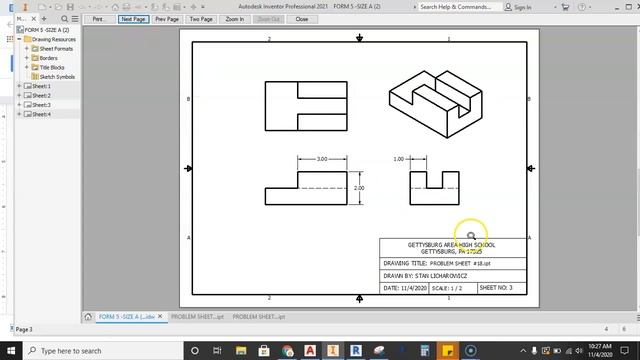640x360 pixels.
Task: Select the Sheet:4 tree item
Action: click(x=42, y=114)
